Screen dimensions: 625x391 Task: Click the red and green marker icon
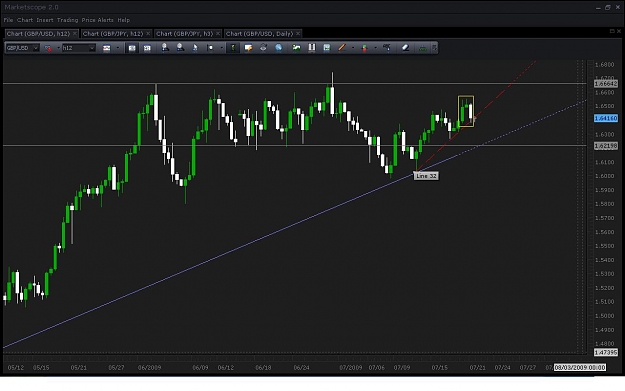point(364,48)
